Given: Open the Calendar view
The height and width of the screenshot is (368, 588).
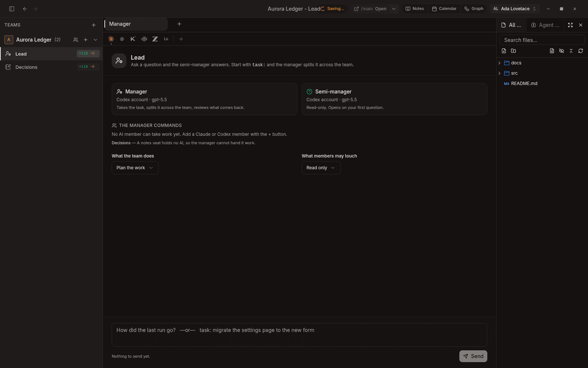Looking at the screenshot, I should [444, 9].
